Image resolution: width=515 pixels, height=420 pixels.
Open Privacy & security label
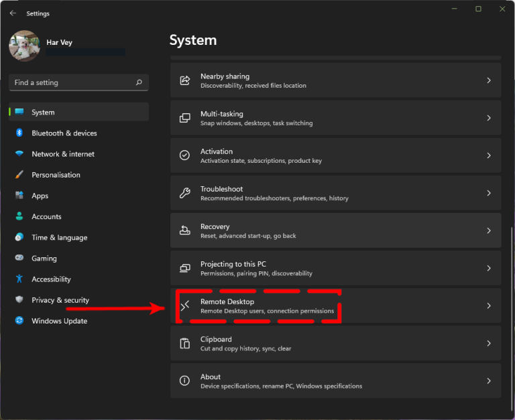pyautogui.click(x=60, y=300)
